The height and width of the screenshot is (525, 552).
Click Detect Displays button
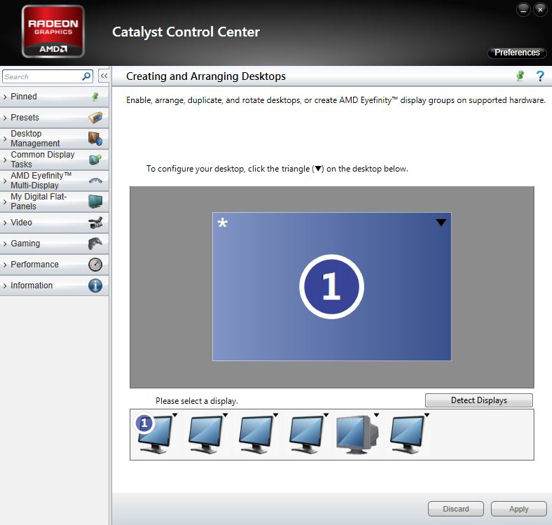tap(479, 400)
